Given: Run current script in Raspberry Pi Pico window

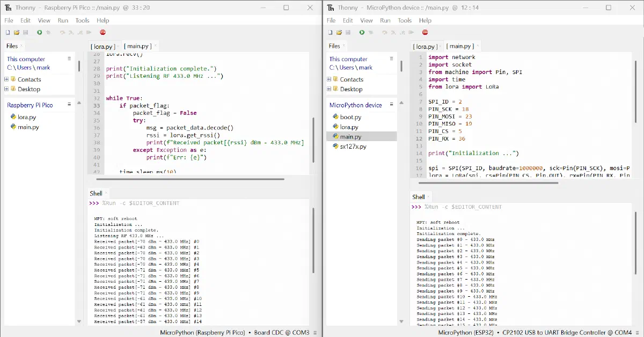Looking at the screenshot, I should (x=39, y=33).
